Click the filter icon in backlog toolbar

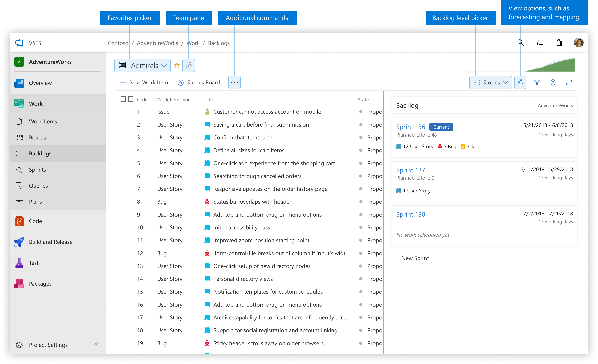coord(537,82)
